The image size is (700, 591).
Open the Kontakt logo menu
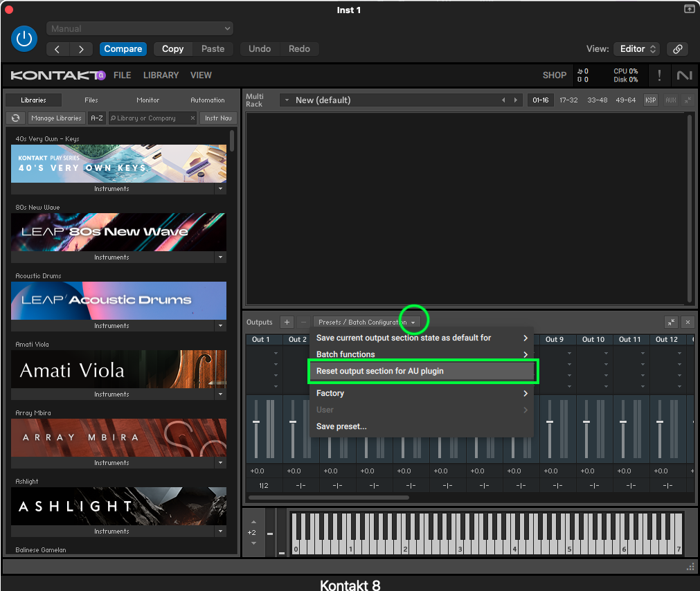tap(57, 75)
